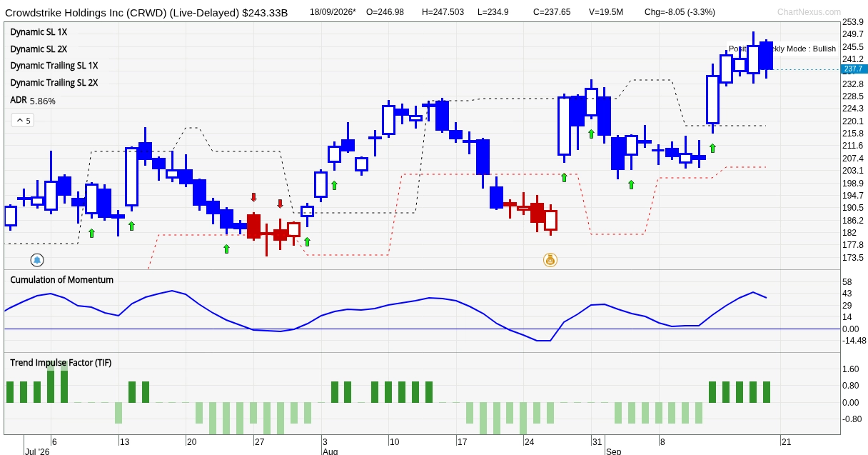Click the Weekly Mode : Bullish tooltip
Screen dimensions: 868x455
pos(782,49)
